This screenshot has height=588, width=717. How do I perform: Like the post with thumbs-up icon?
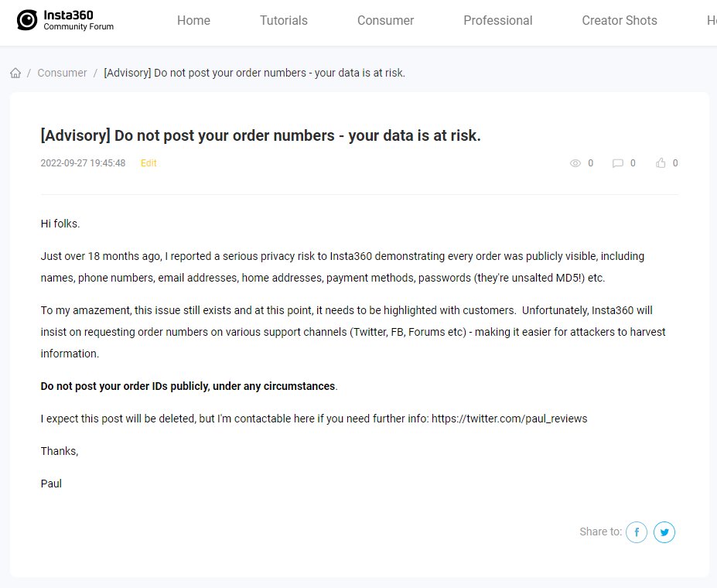[661, 162]
